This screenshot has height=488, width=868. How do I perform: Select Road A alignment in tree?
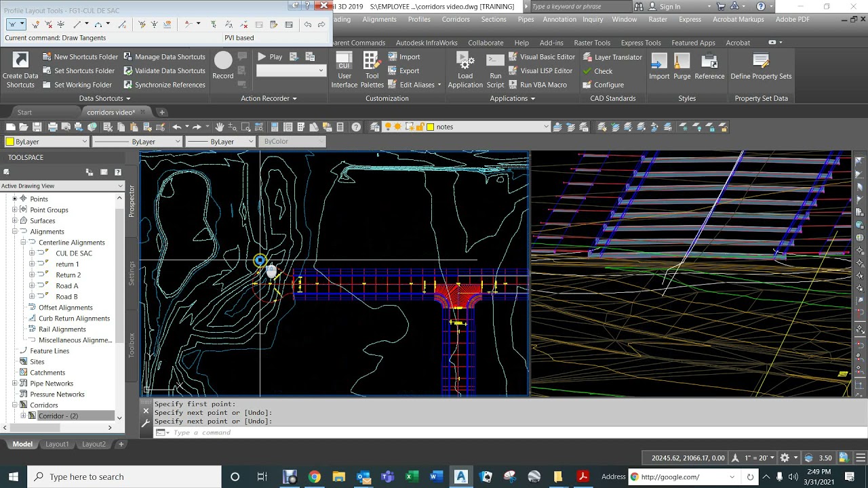point(67,286)
